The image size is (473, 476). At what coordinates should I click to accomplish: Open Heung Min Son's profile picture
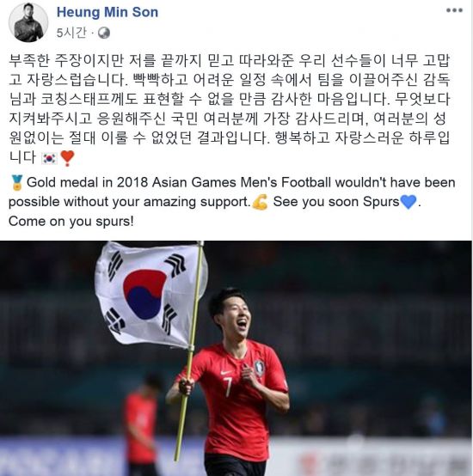pos(28,22)
